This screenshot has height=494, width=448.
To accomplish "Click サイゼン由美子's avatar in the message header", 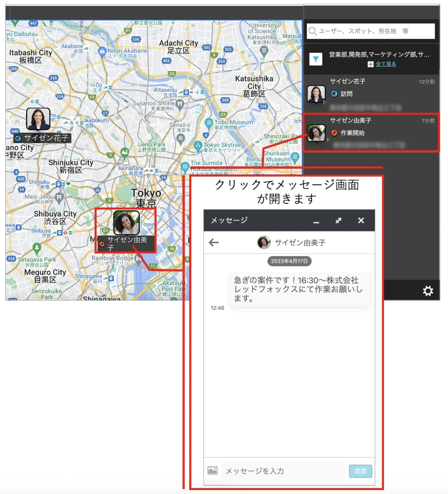I will point(264,242).
